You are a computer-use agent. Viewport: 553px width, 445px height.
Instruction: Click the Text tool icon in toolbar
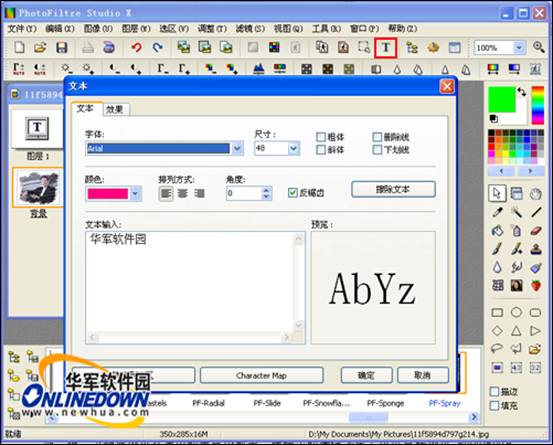coord(386,48)
